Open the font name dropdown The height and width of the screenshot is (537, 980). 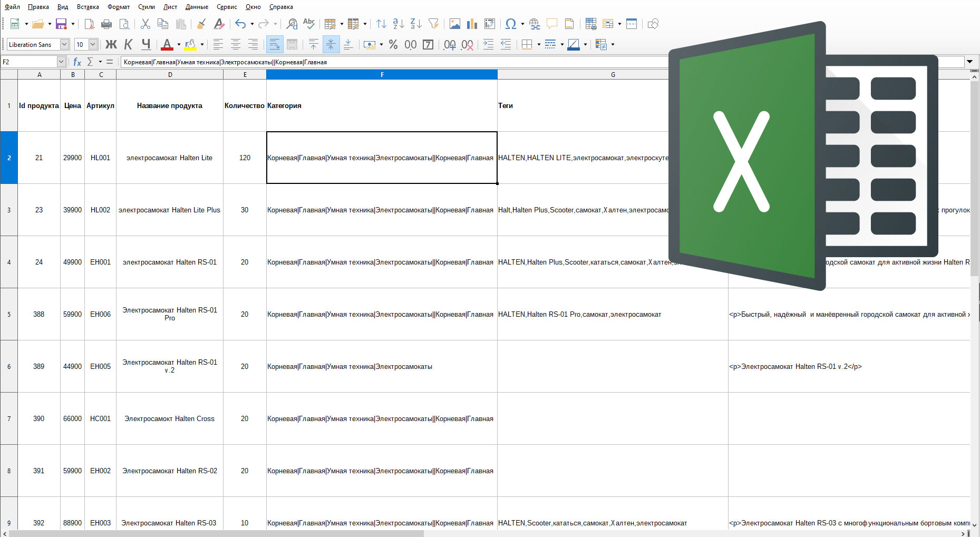pyautogui.click(x=64, y=44)
